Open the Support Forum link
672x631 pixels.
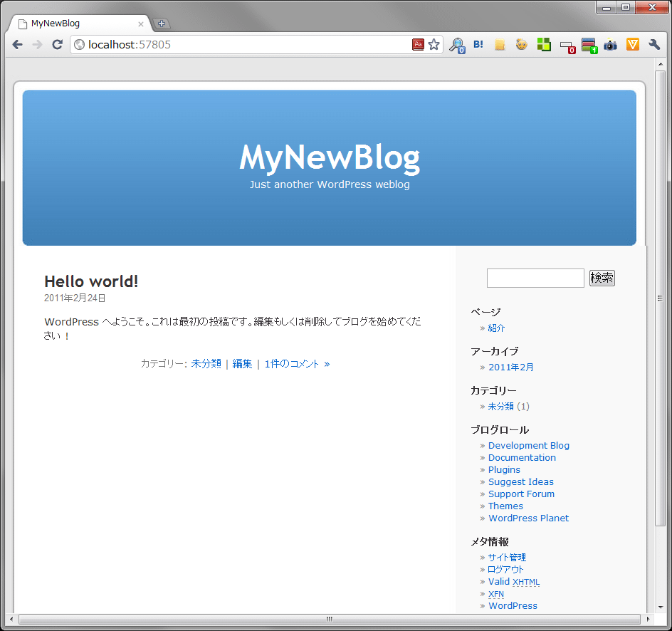click(x=521, y=494)
